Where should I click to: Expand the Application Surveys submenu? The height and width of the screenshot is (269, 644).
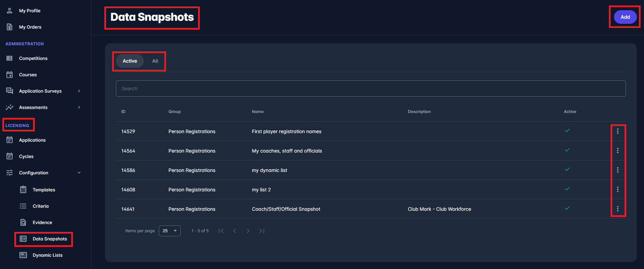tap(79, 91)
